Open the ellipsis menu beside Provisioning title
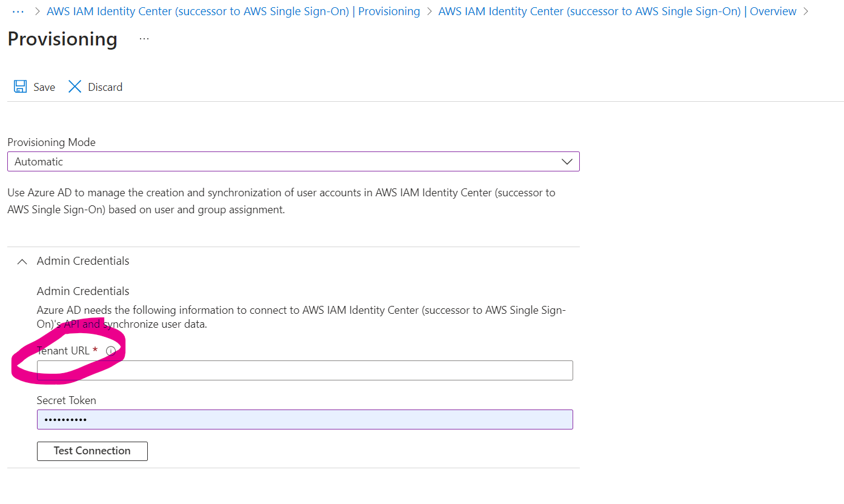The height and width of the screenshot is (504, 844). (x=144, y=39)
